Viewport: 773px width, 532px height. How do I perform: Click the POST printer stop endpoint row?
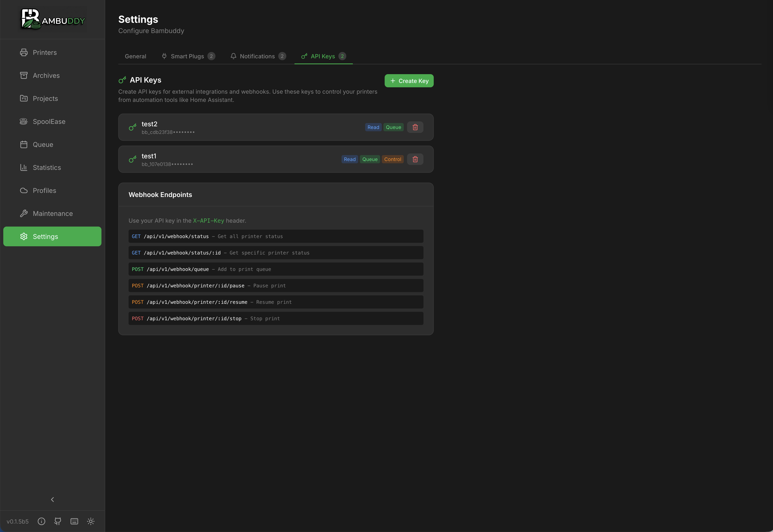click(276, 318)
